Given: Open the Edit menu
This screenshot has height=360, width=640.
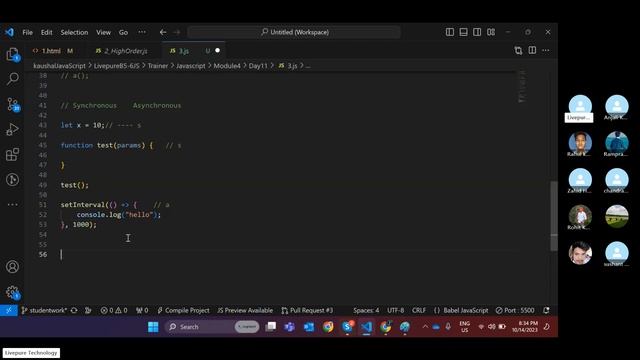Looking at the screenshot, I should (47, 32).
